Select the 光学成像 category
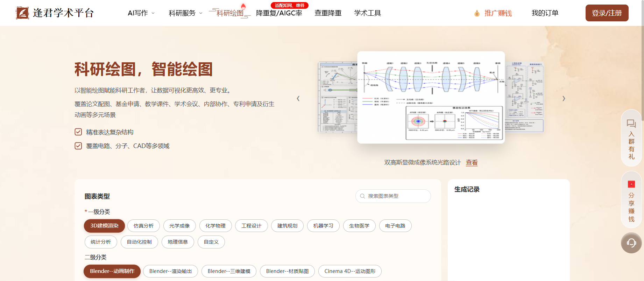The width and height of the screenshot is (644, 281). tap(179, 226)
